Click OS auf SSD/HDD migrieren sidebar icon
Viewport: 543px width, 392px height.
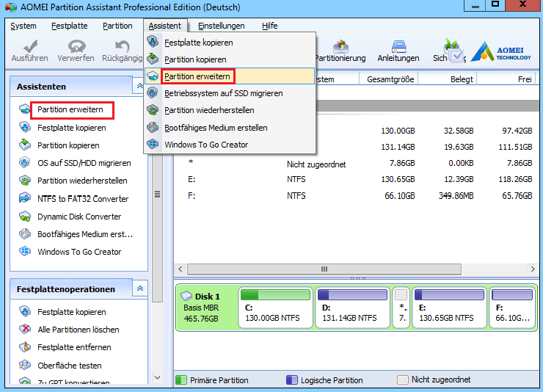[x=25, y=163]
